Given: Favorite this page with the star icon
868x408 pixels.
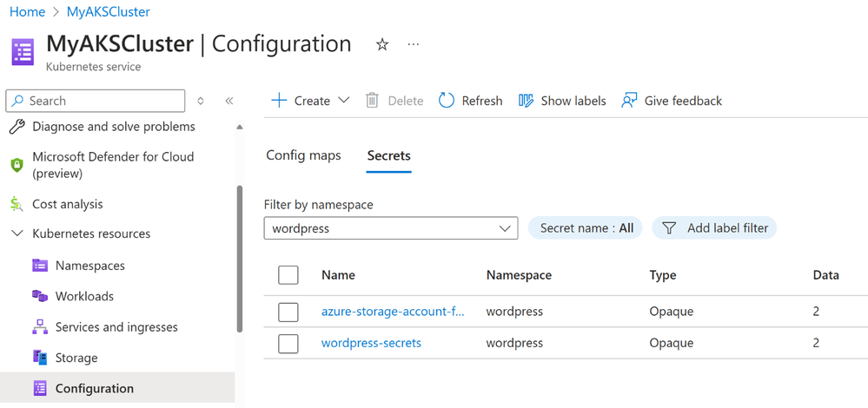Looking at the screenshot, I should pos(382,45).
